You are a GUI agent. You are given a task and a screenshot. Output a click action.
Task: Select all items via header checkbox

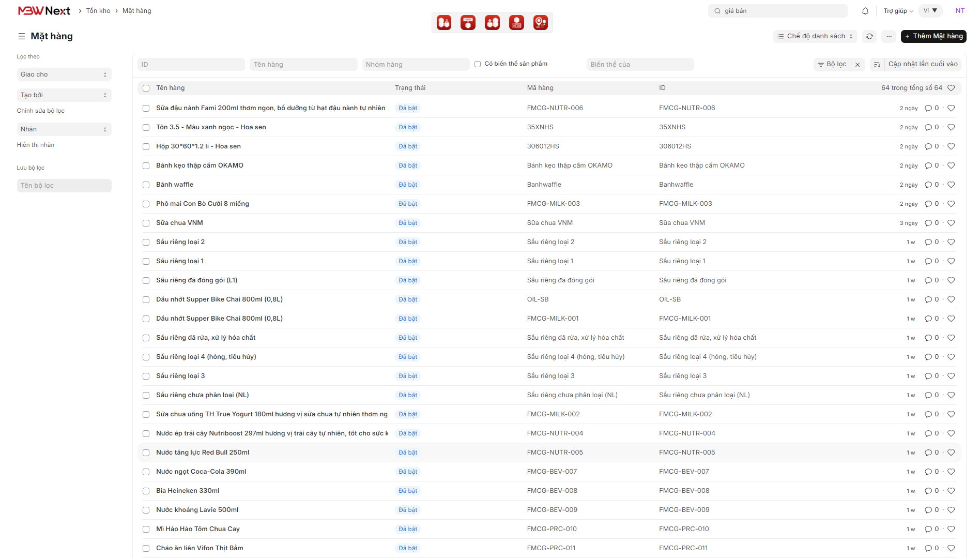pyautogui.click(x=146, y=88)
